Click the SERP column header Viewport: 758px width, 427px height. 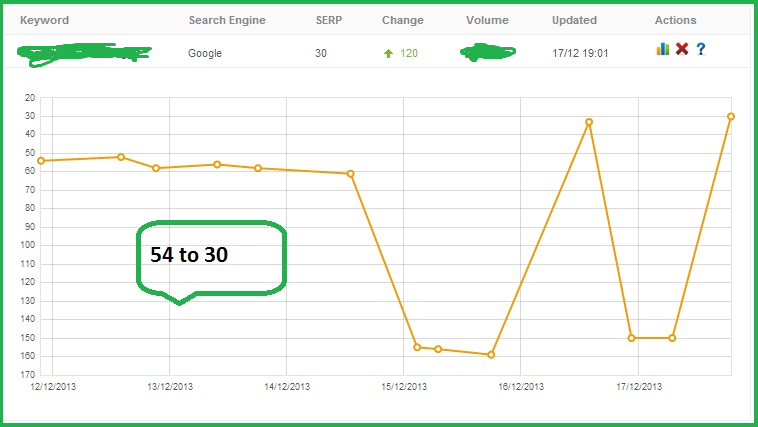pyautogui.click(x=329, y=20)
